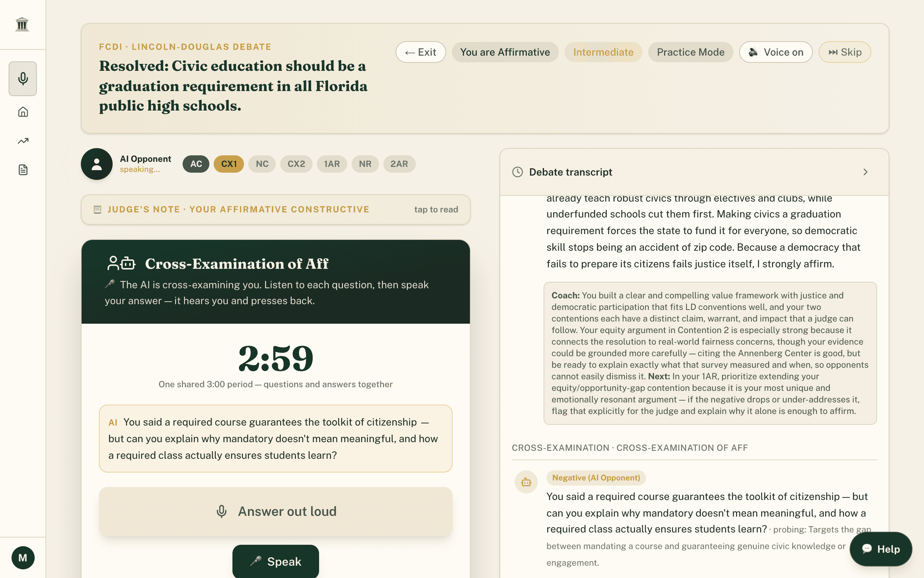Click the robot icon beside Negative label

tap(526, 482)
